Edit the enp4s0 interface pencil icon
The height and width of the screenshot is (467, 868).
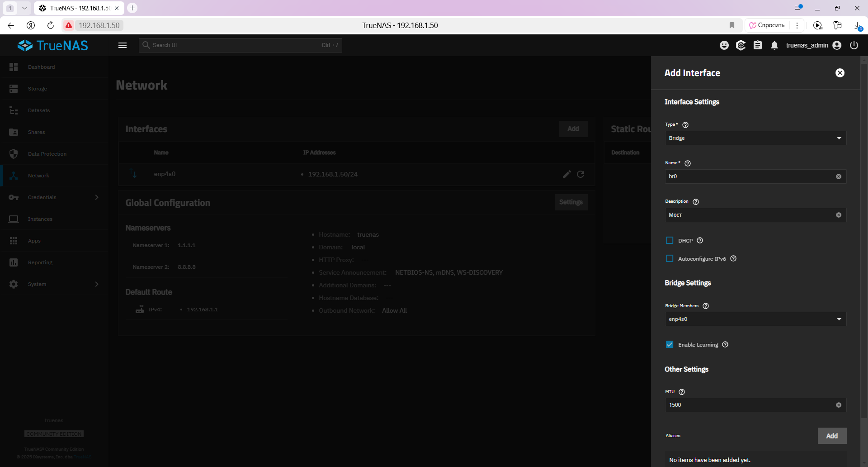566,174
